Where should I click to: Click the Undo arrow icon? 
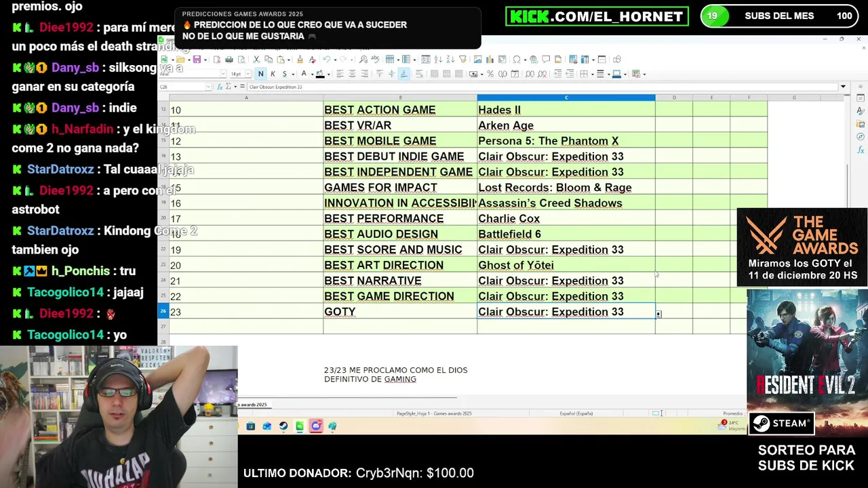click(x=326, y=60)
